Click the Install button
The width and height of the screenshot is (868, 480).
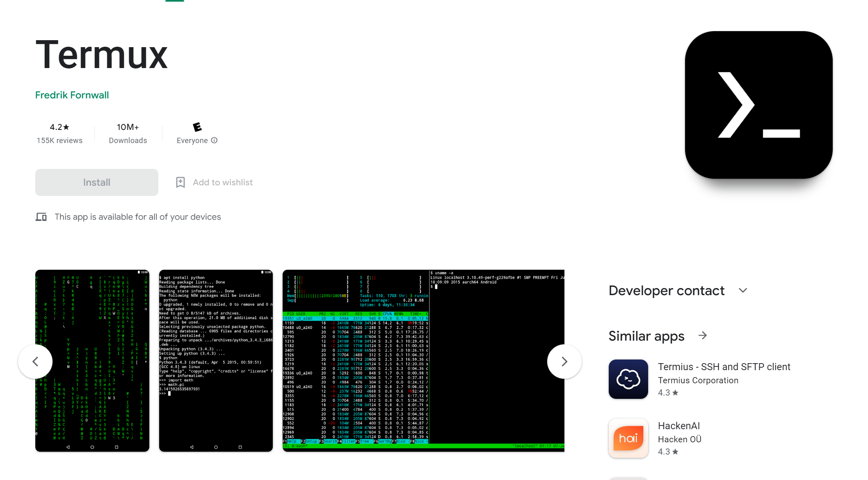96,182
